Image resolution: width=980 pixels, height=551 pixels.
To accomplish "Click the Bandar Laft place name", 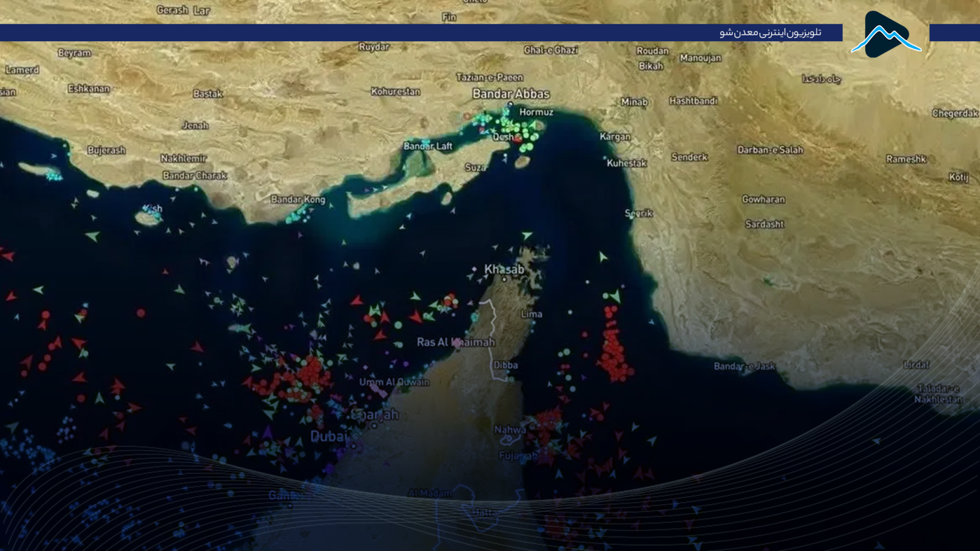I will pyautogui.click(x=428, y=146).
